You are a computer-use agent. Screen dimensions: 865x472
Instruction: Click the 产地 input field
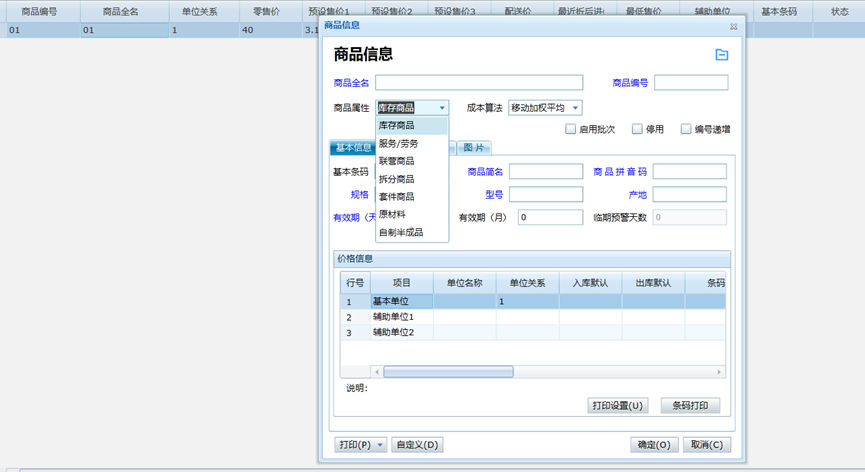pos(690,194)
